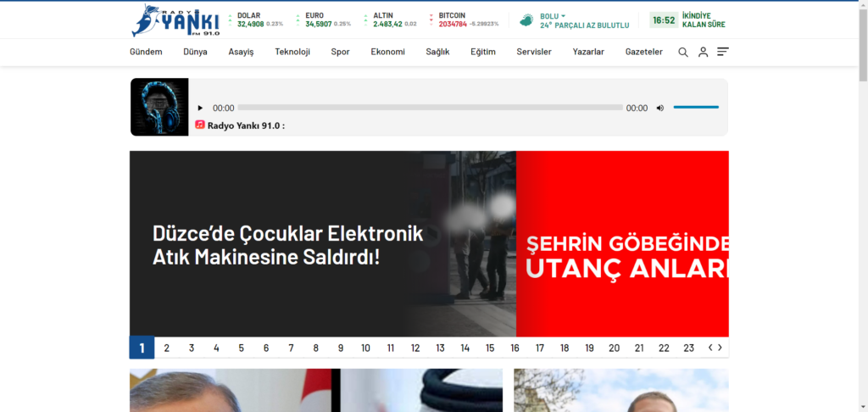Open the Servisler menu
The width and height of the screenshot is (868, 412).
point(534,52)
